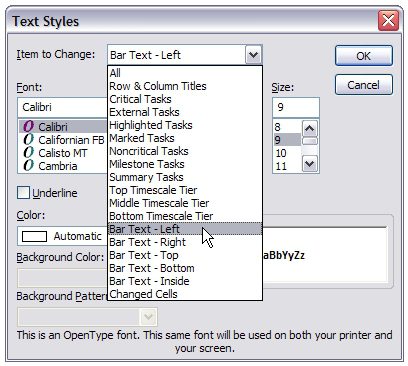Select font size 11
This screenshot has height=366, width=408.
[x=287, y=166]
